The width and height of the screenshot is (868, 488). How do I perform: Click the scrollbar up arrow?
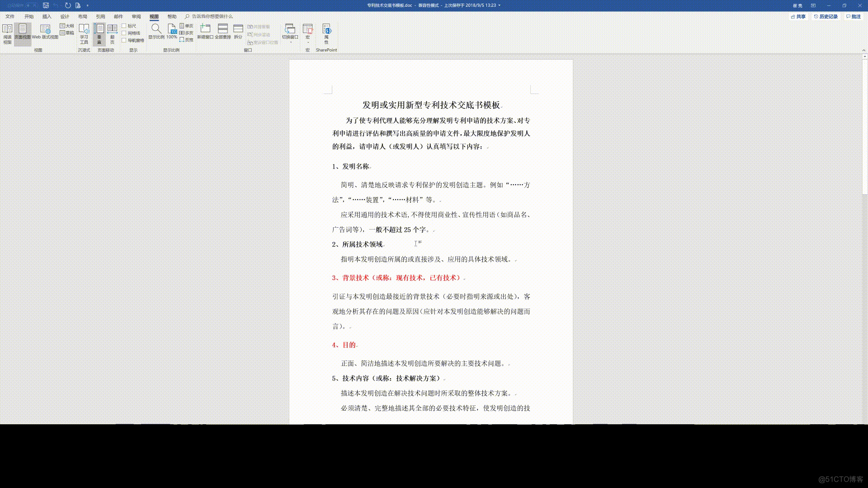865,57
